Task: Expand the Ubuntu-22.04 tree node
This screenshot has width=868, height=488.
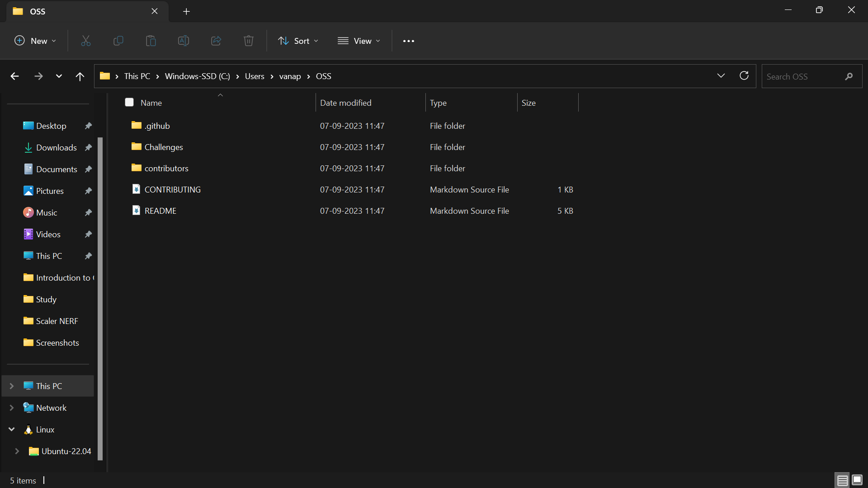Action: pos(17,451)
